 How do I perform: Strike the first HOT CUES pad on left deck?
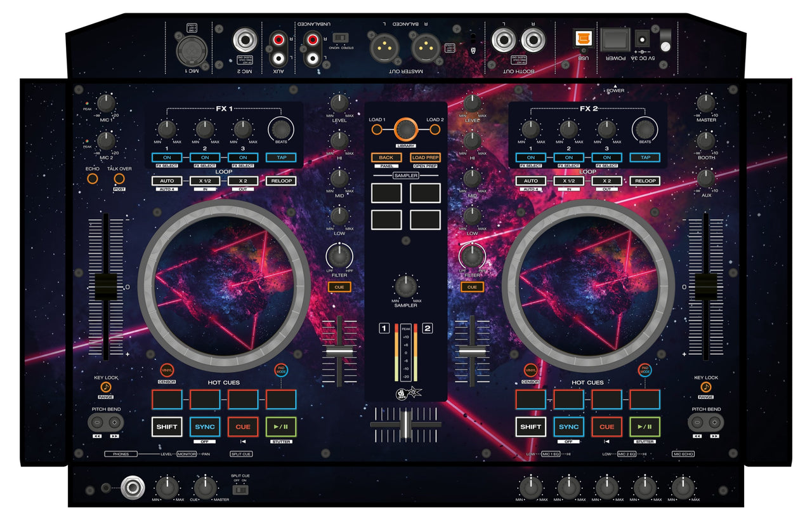tap(166, 397)
